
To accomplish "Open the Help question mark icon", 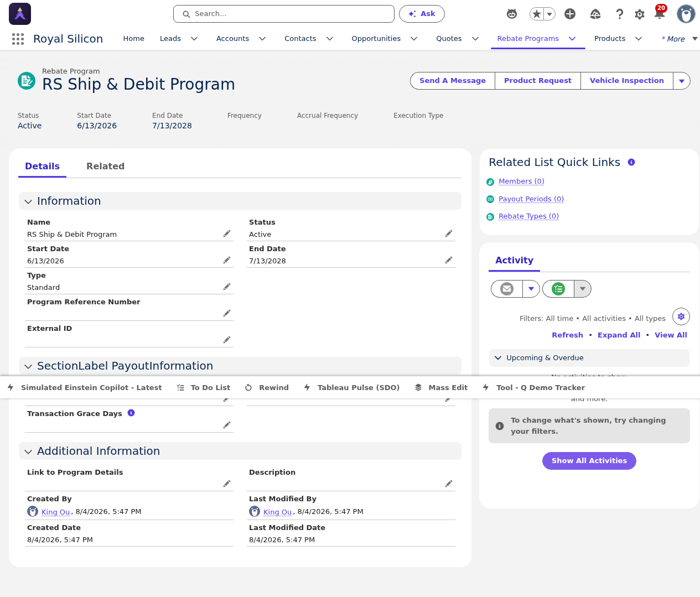I will click(x=620, y=14).
